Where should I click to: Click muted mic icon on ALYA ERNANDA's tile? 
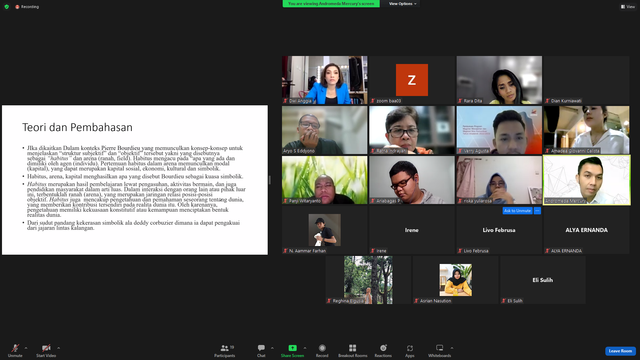click(x=547, y=251)
